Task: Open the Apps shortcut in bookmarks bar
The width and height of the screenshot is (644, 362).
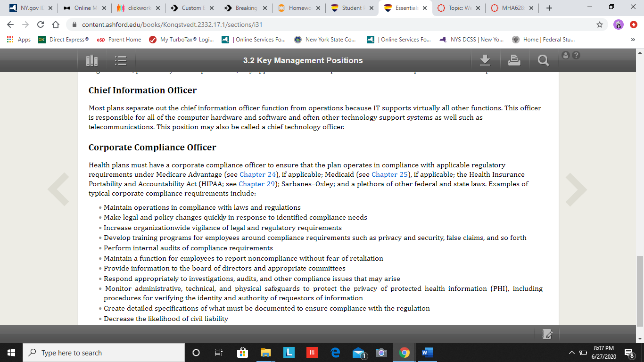Action: pos(19,40)
